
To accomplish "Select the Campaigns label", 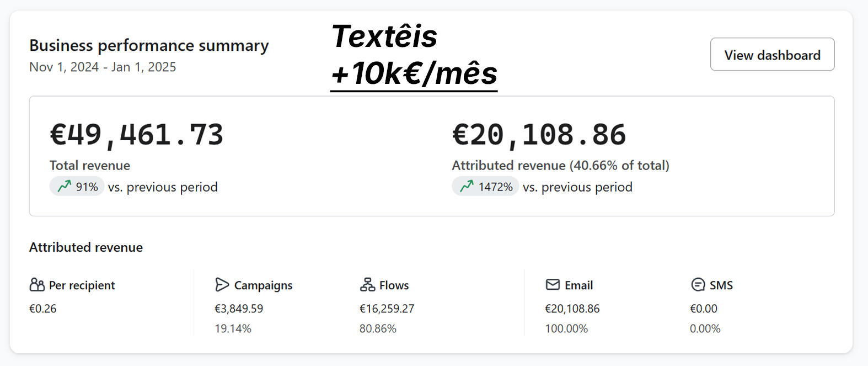I will click(263, 285).
